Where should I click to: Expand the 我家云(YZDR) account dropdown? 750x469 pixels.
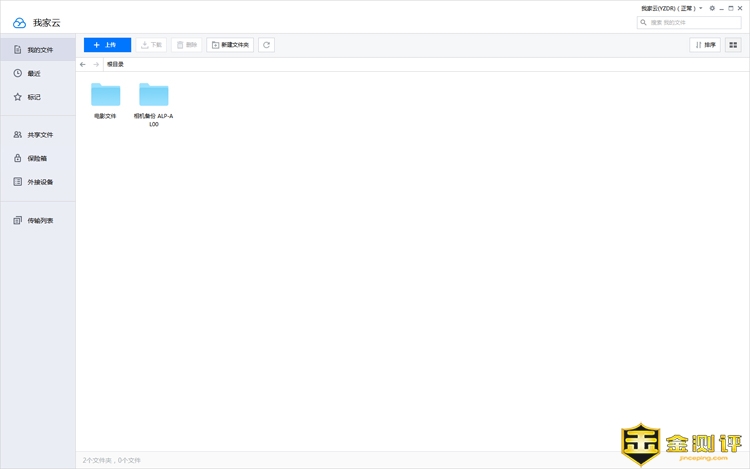pyautogui.click(x=701, y=8)
